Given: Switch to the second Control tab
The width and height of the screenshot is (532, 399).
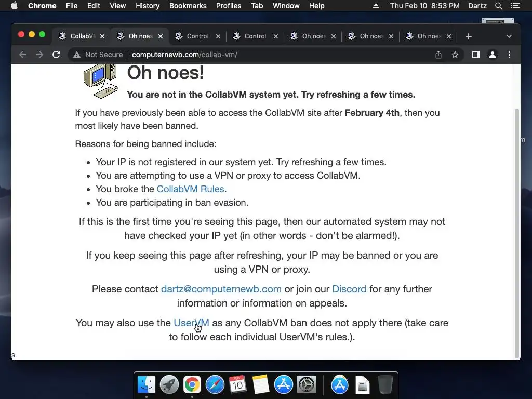Looking at the screenshot, I should coord(256,36).
